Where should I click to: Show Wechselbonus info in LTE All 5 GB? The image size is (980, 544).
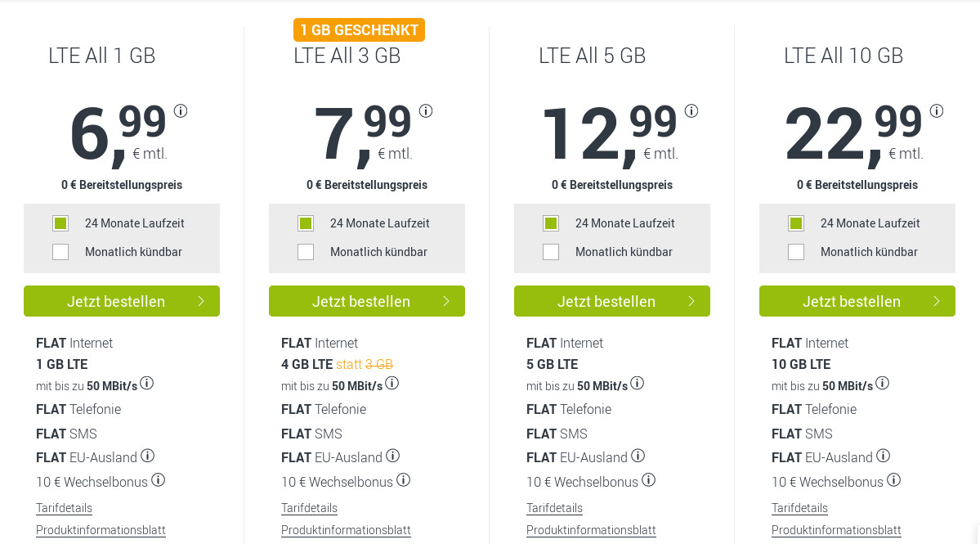(649, 480)
